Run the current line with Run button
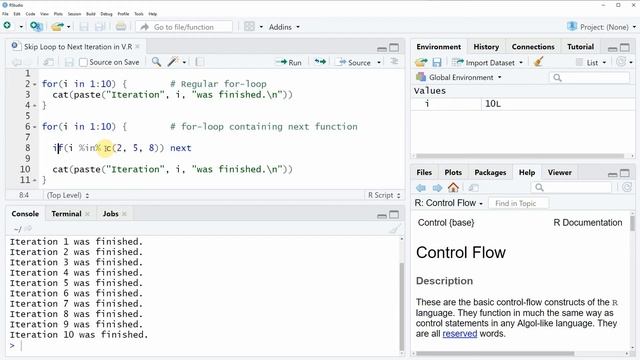 (289, 62)
